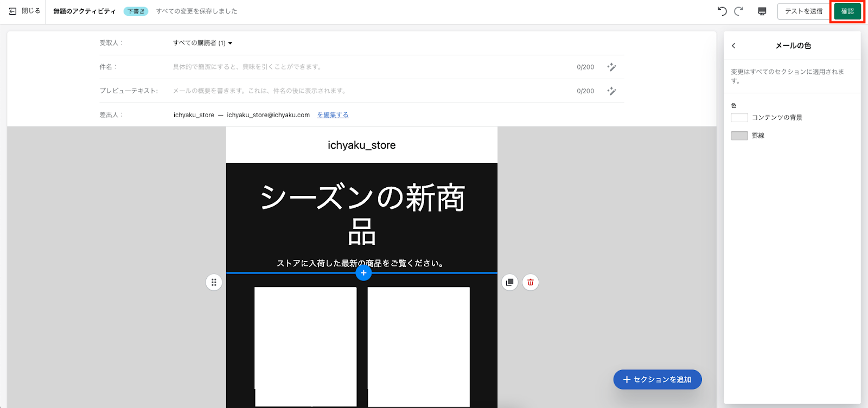Duplicate the selected section
868x408 pixels.
[510, 282]
